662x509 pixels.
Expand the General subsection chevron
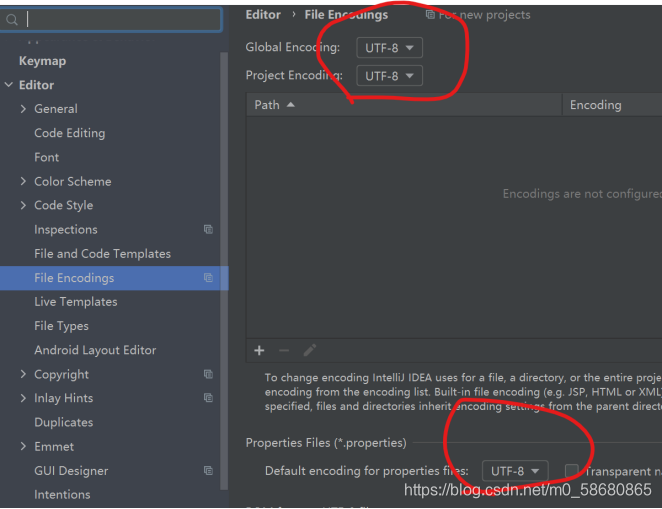tap(23, 109)
